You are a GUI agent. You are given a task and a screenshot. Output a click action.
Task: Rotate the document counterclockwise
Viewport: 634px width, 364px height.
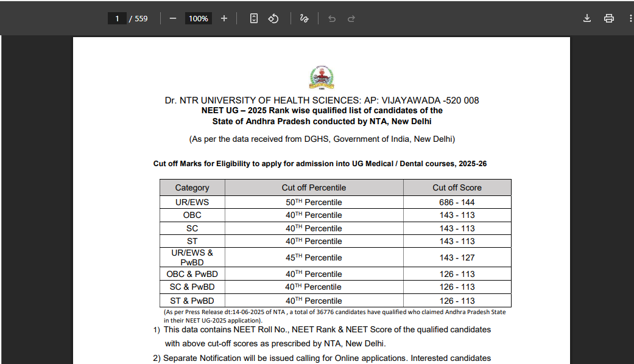pos(273,19)
